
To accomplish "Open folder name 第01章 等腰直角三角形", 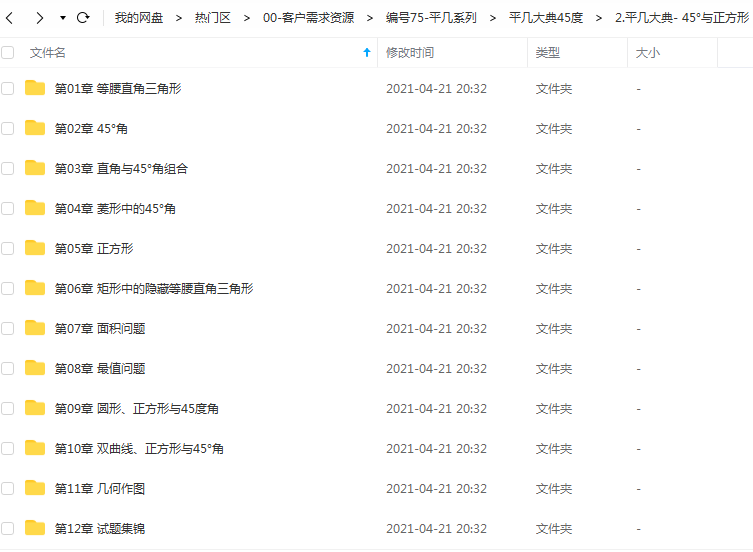I will (x=118, y=88).
